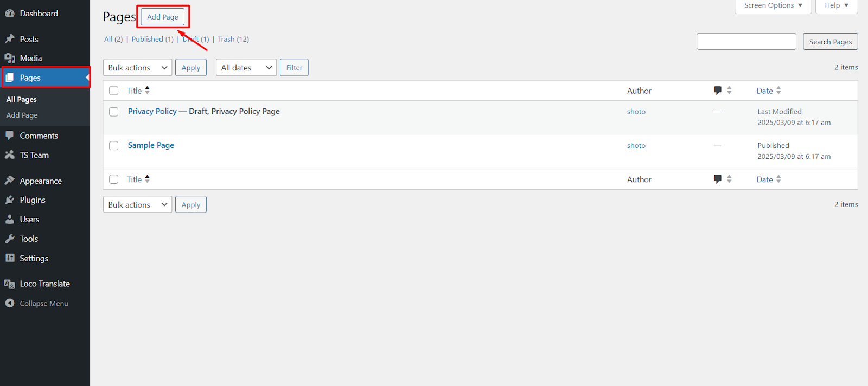Click the Appearance paintbrush icon
This screenshot has height=386, width=868.
(10, 181)
